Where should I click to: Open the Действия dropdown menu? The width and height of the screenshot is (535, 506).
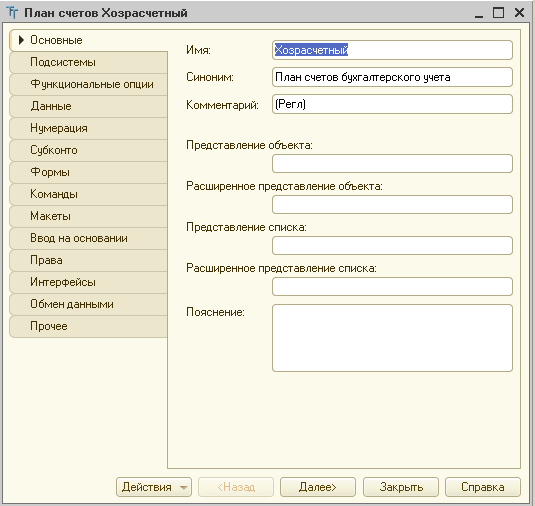pyautogui.click(x=154, y=487)
